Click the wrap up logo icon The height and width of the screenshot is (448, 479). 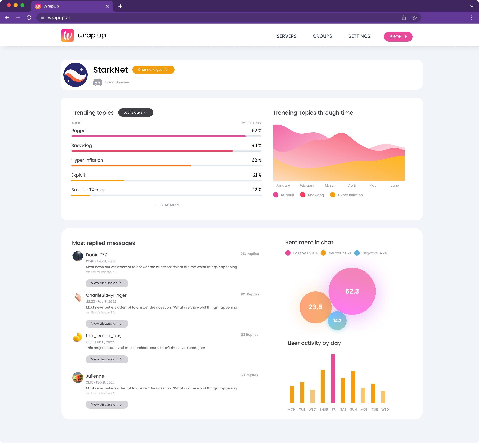[67, 36]
